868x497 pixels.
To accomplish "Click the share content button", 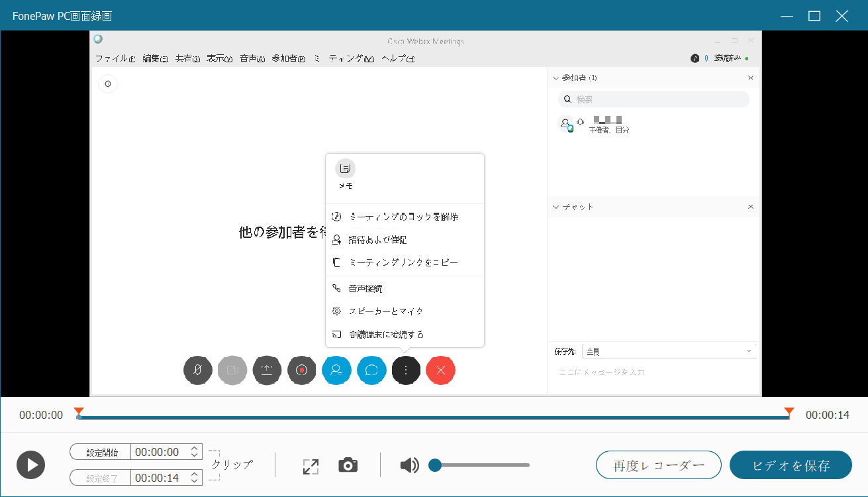I will pyautogui.click(x=267, y=370).
